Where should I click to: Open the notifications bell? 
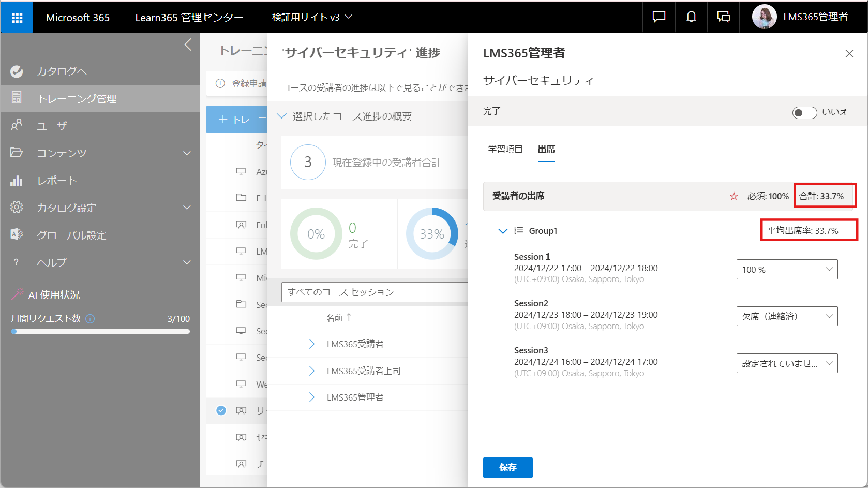[x=691, y=17]
